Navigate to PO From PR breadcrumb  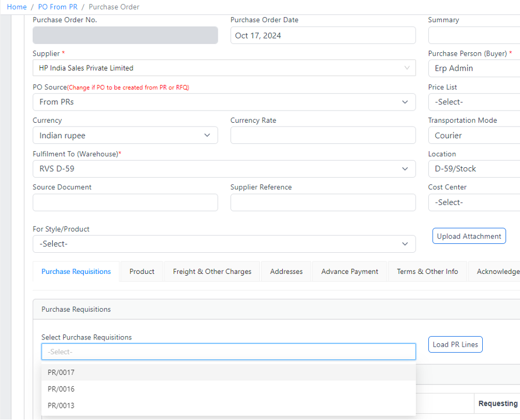(57, 7)
